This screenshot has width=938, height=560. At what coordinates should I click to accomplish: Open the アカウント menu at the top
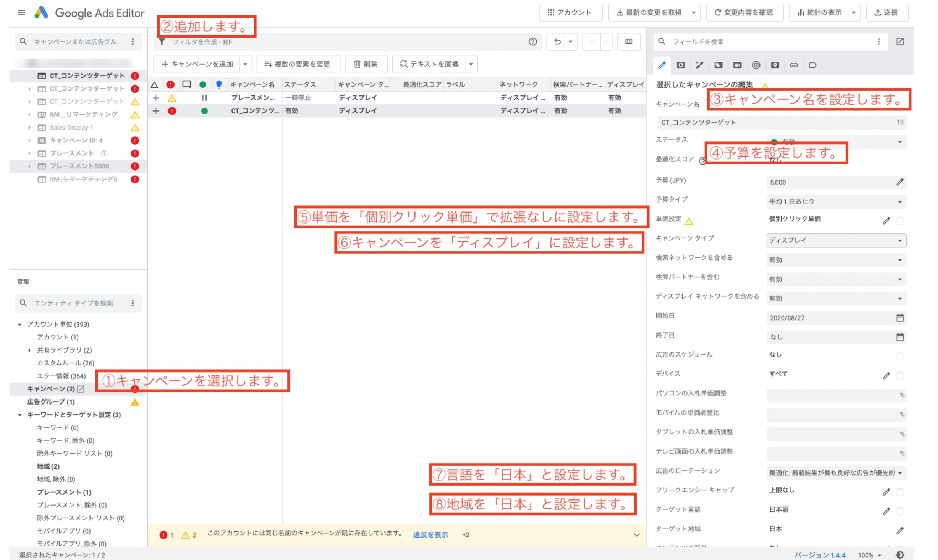click(x=571, y=12)
